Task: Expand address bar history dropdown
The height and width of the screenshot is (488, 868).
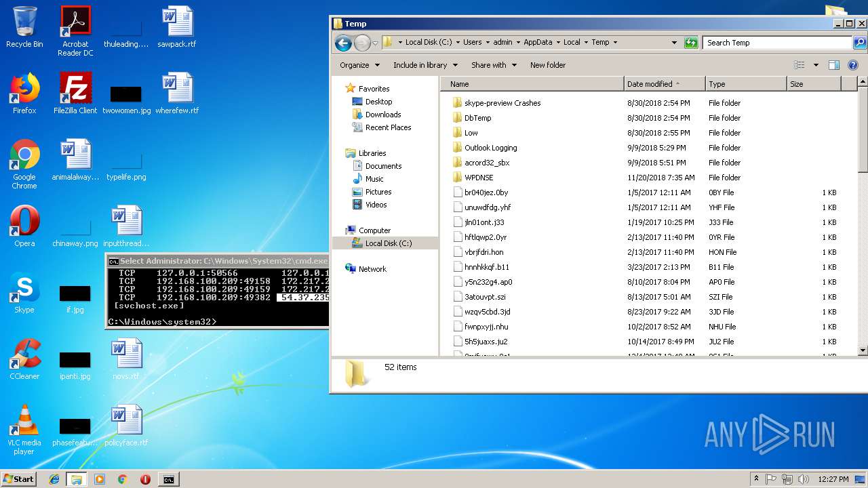Action: coord(674,43)
